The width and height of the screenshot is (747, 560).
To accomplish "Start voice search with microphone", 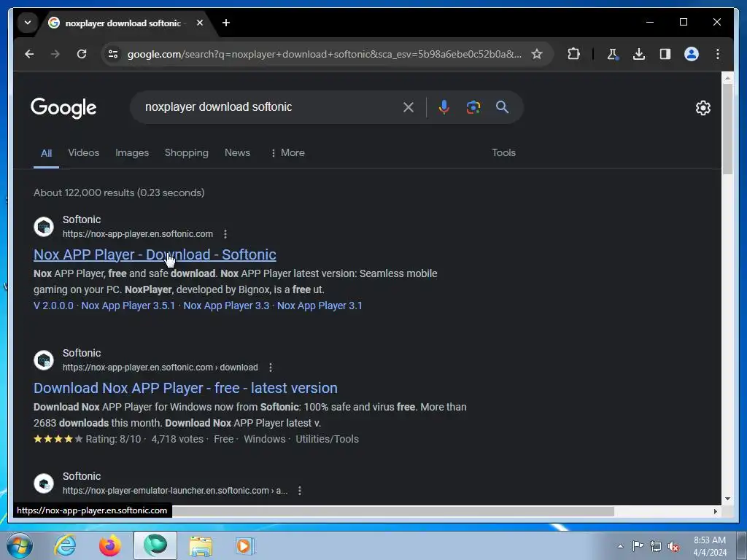I will pos(444,107).
